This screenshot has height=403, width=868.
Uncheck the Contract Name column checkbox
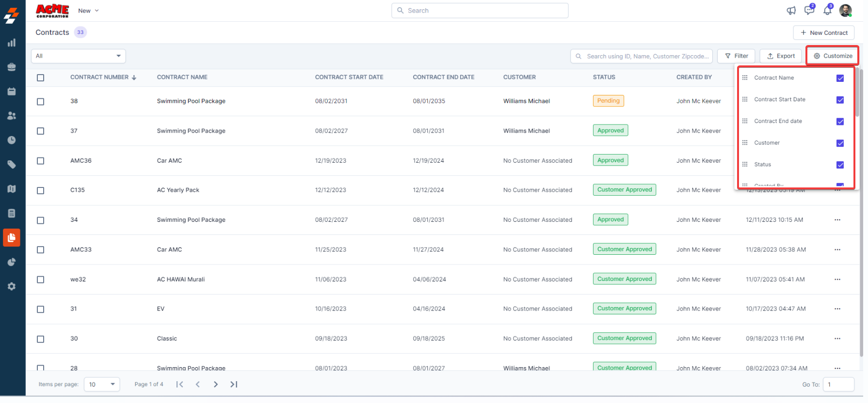click(840, 78)
